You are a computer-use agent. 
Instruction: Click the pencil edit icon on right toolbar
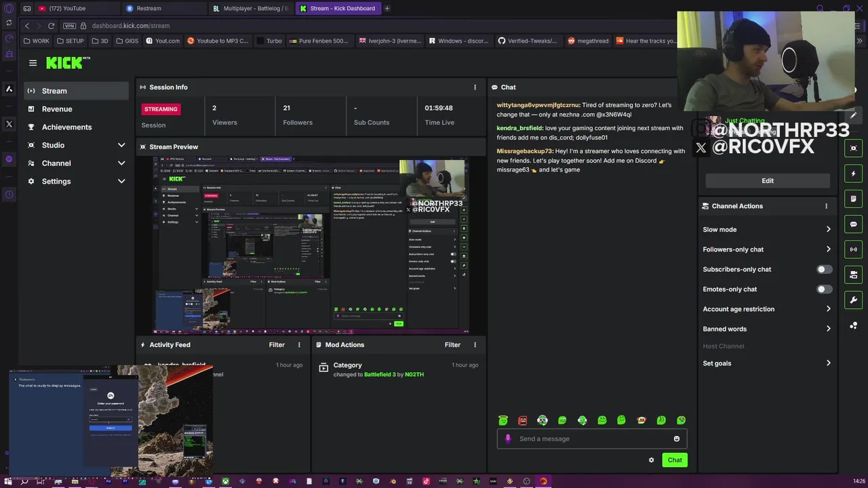point(853,115)
